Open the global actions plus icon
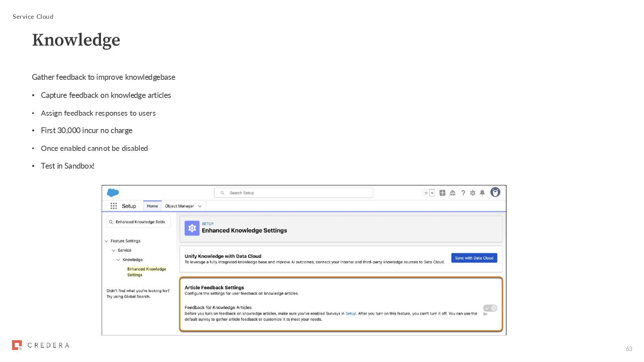 (442, 193)
